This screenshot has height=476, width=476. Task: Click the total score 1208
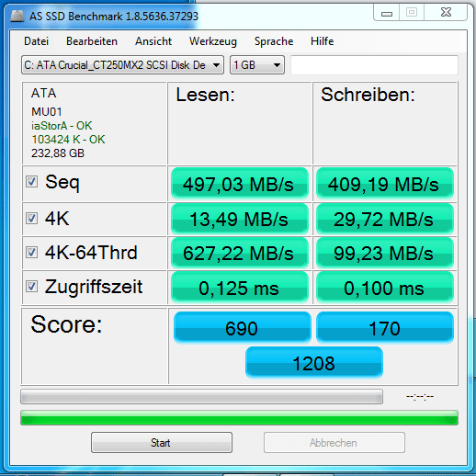314,362
